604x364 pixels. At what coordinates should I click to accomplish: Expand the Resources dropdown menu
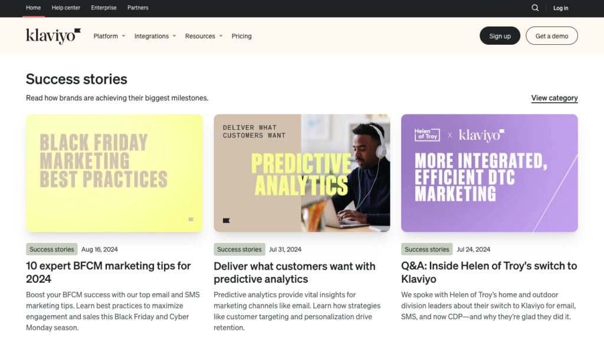(203, 36)
